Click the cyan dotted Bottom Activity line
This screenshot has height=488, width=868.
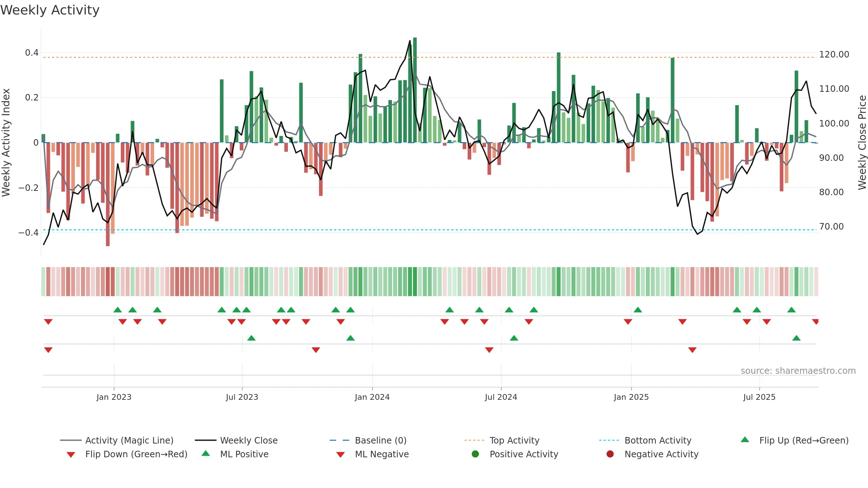tap(429, 230)
